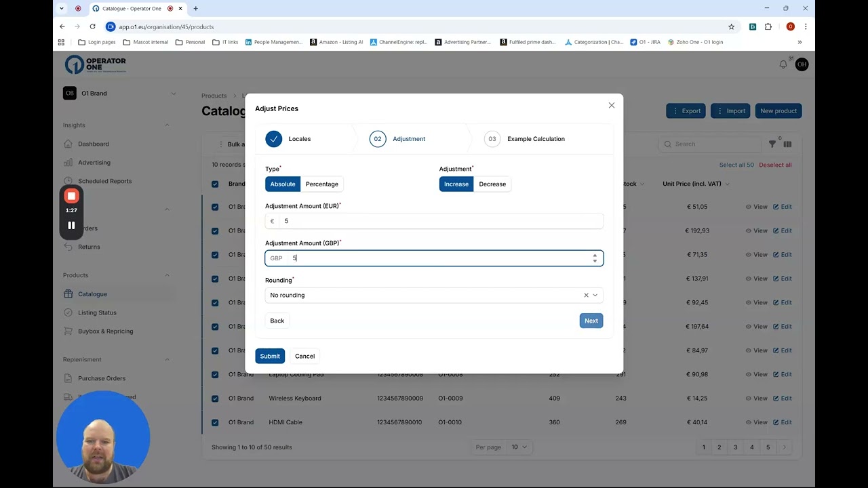
Task: View the product priced € 51,05
Action: 756,207
